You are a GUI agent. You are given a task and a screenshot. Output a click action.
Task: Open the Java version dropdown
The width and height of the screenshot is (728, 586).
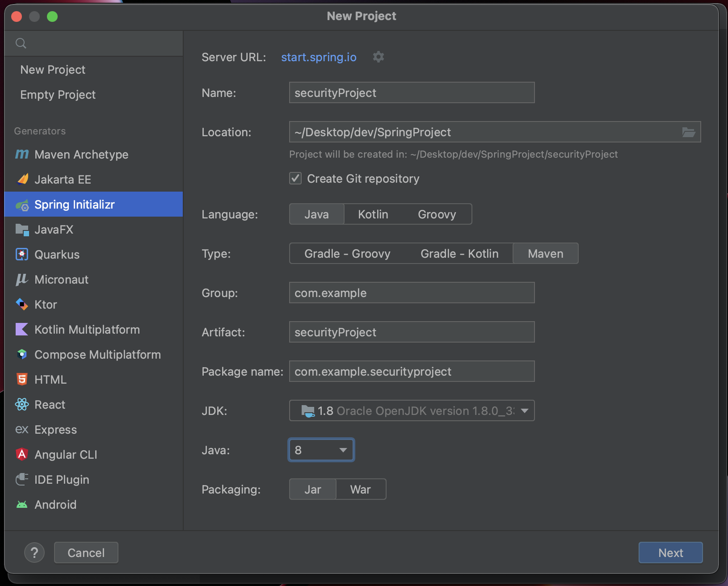(x=321, y=450)
